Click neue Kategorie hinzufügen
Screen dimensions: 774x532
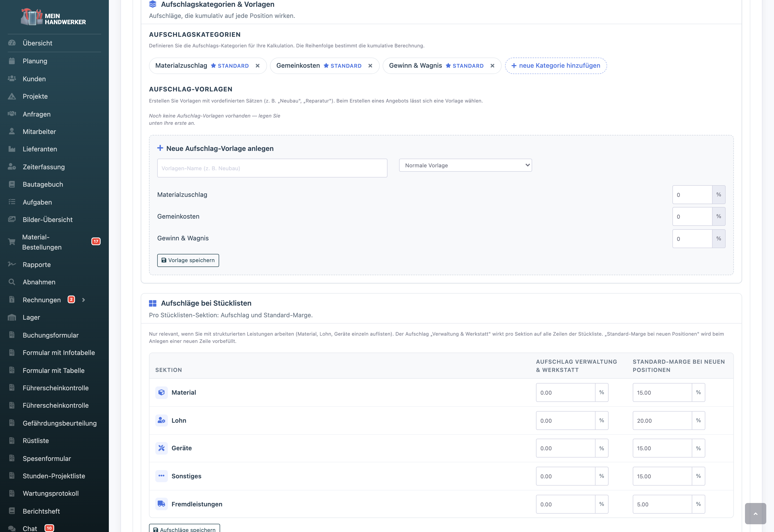556,66
